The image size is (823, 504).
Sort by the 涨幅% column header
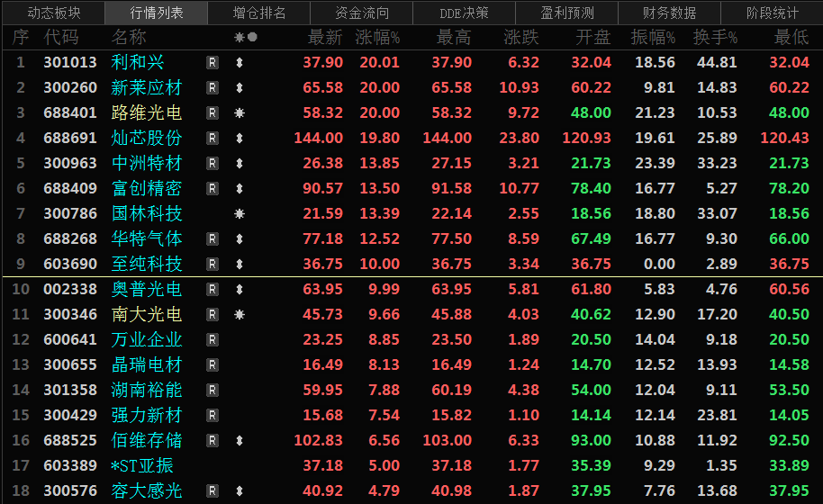tap(377, 37)
